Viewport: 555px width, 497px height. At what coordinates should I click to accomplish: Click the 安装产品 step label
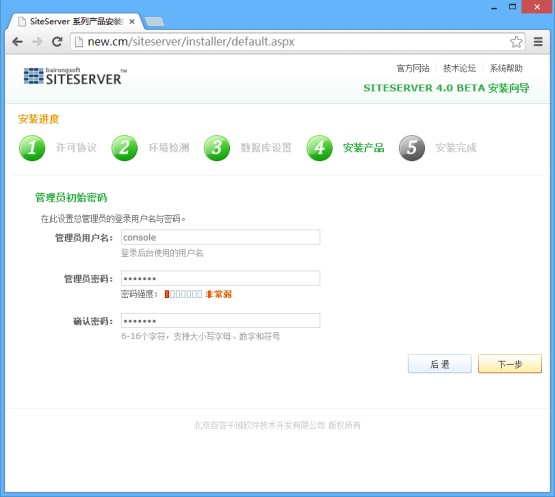(x=364, y=148)
